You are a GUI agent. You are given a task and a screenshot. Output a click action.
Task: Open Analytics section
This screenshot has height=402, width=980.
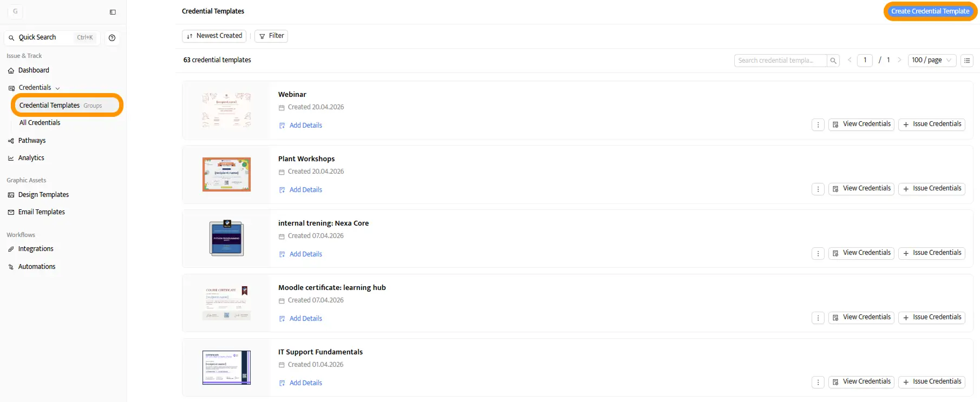coord(31,158)
